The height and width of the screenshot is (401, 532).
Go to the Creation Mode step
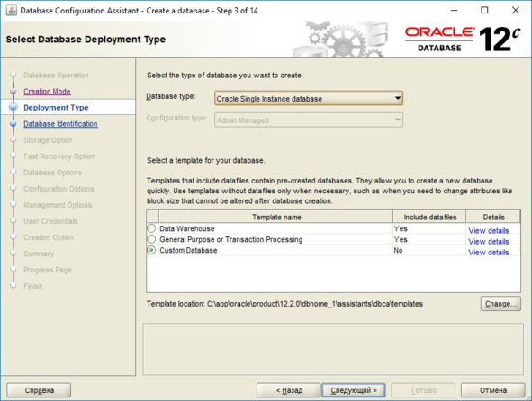point(47,92)
